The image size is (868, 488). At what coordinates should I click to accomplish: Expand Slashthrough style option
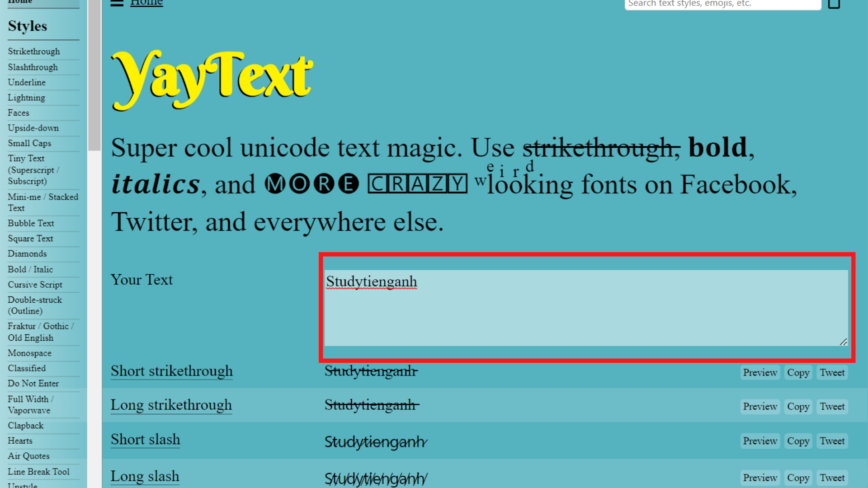(x=33, y=67)
